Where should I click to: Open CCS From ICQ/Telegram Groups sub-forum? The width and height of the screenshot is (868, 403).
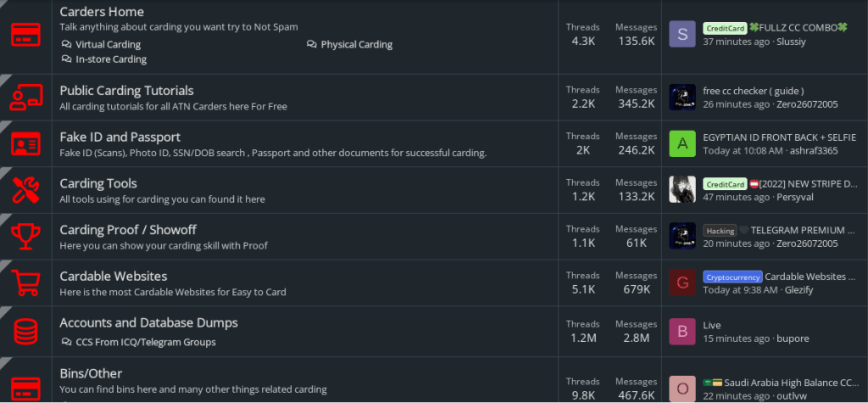[x=145, y=342]
